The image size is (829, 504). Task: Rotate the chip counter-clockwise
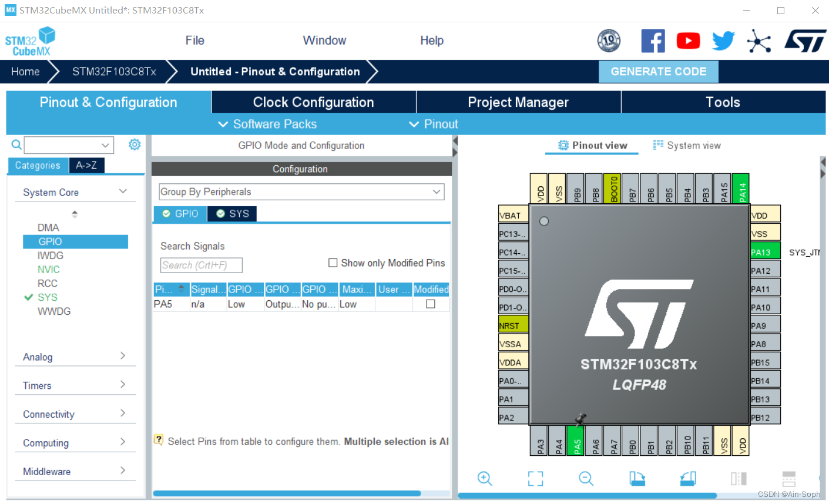click(x=688, y=479)
